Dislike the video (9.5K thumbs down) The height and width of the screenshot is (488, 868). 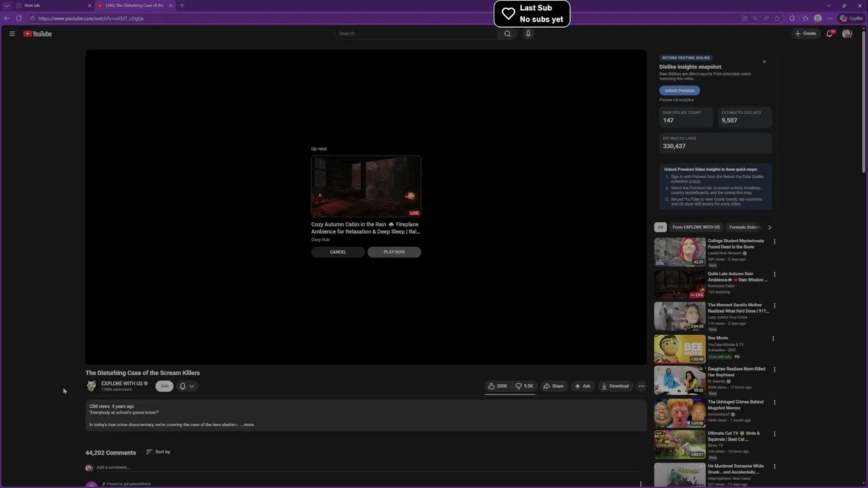524,386
